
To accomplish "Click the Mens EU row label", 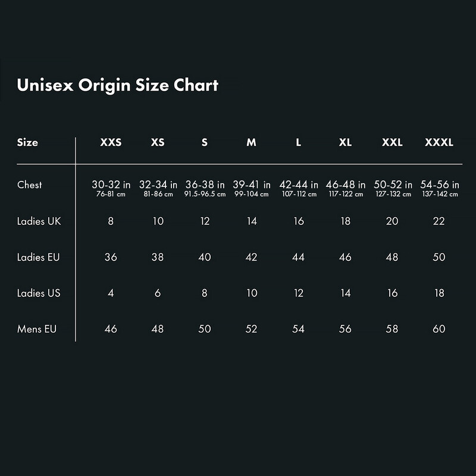I will pos(37,328).
